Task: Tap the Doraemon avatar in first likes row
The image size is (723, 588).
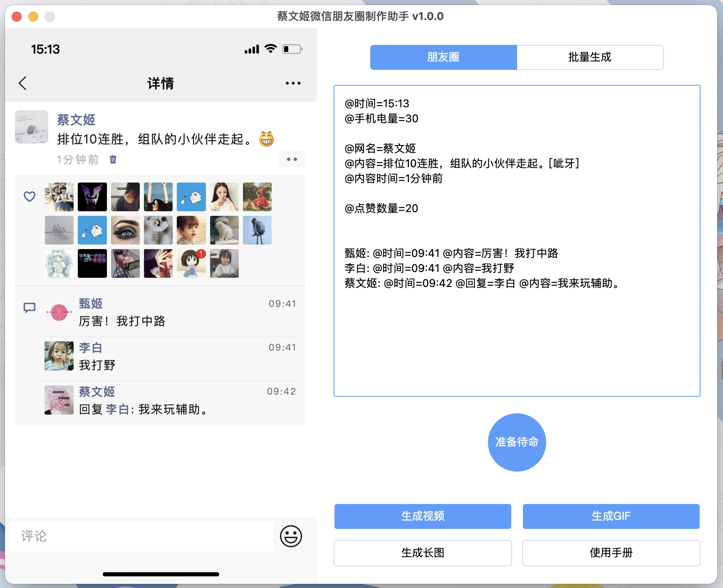Action: [x=191, y=197]
